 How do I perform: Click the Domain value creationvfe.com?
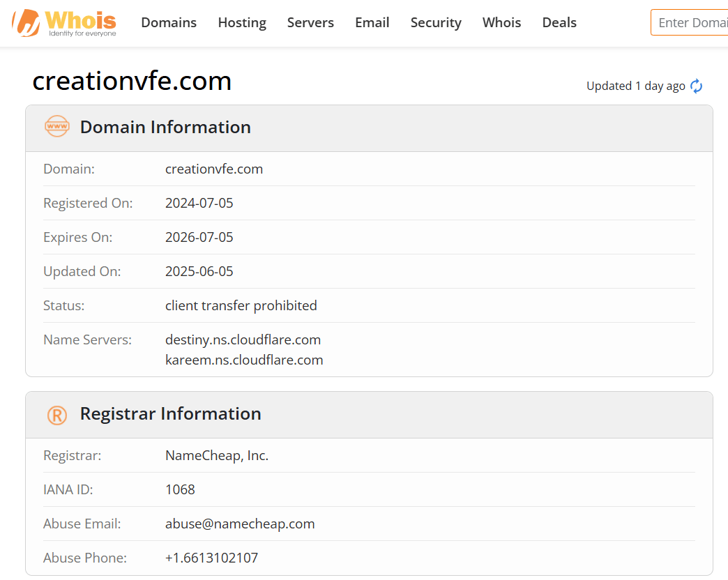pyautogui.click(x=214, y=169)
